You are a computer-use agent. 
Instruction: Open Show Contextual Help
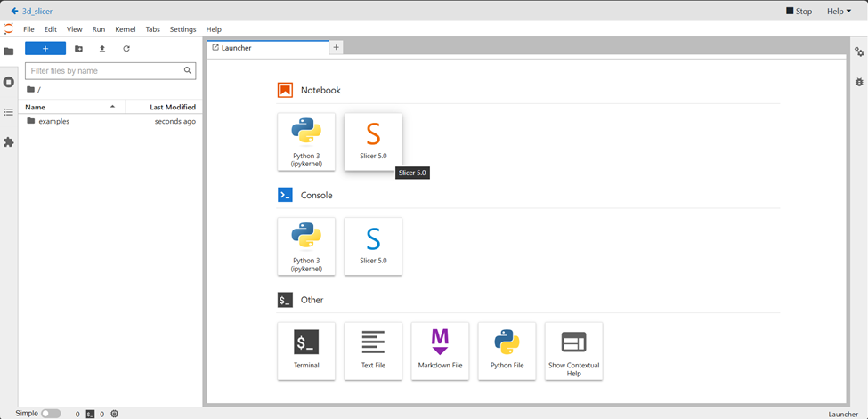click(x=574, y=351)
